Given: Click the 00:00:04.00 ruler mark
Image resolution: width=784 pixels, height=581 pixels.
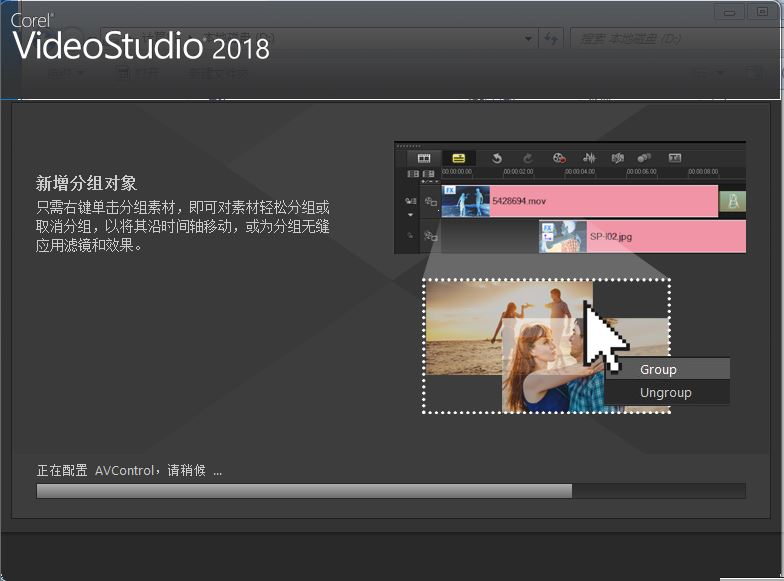Looking at the screenshot, I should pyautogui.click(x=580, y=172).
